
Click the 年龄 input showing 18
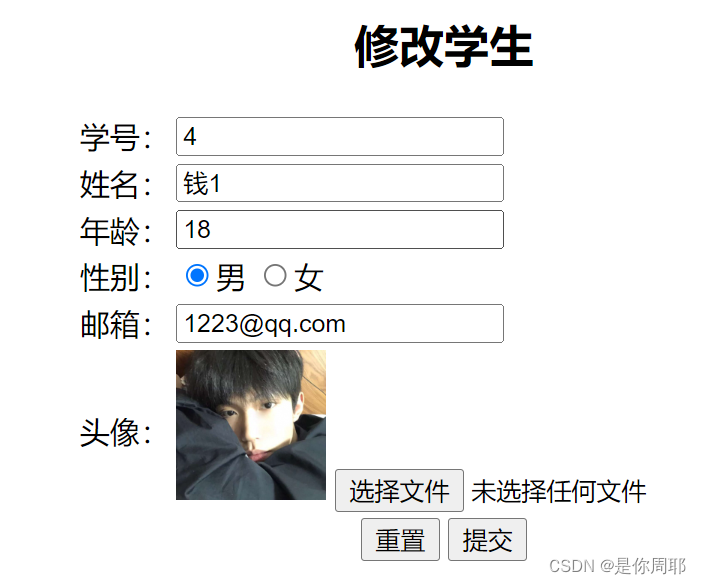click(x=340, y=229)
